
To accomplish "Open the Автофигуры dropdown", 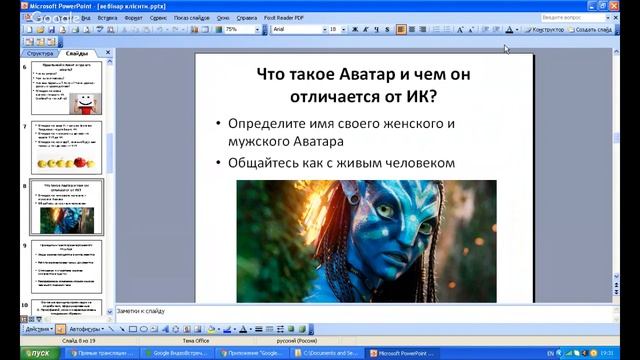I will tap(86, 329).
